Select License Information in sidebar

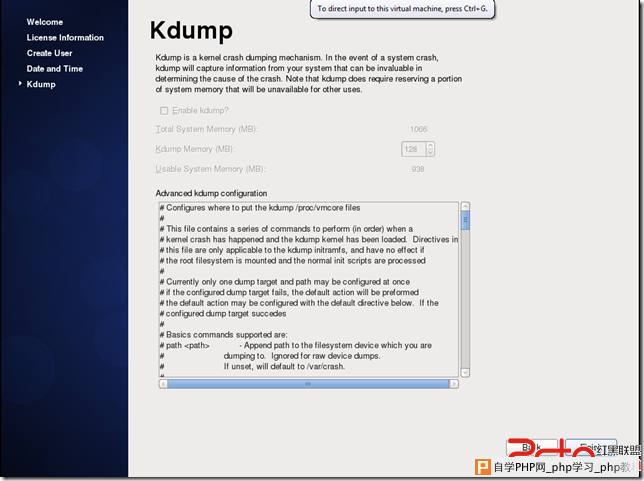65,38
